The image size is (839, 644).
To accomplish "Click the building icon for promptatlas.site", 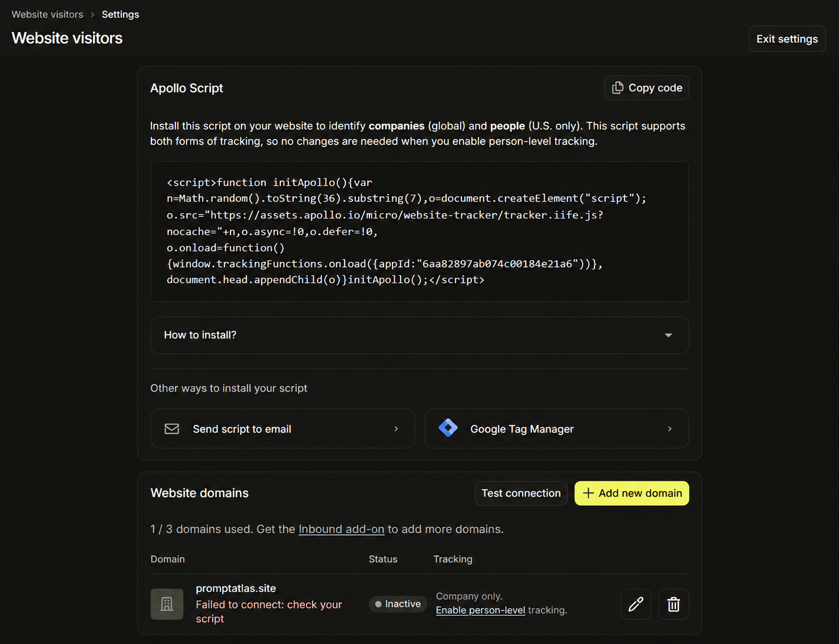I will click(x=167, y=604).
